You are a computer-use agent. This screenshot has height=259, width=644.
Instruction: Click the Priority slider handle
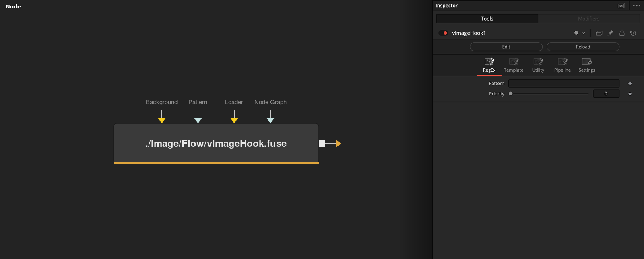pos(511,93)
